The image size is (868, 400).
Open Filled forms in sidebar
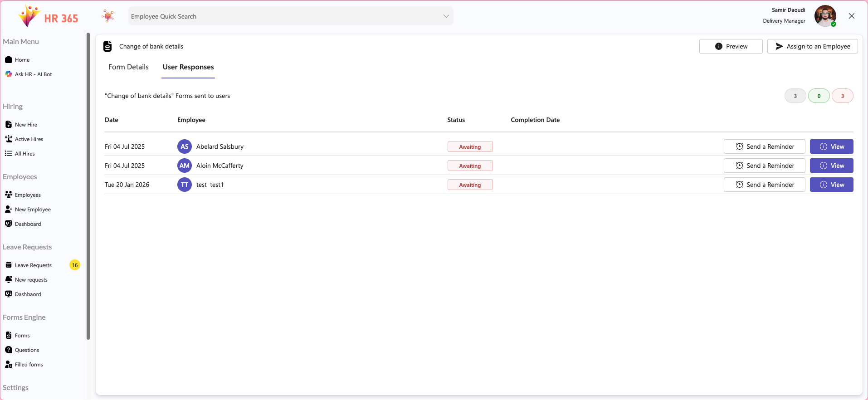click(29, 365)
